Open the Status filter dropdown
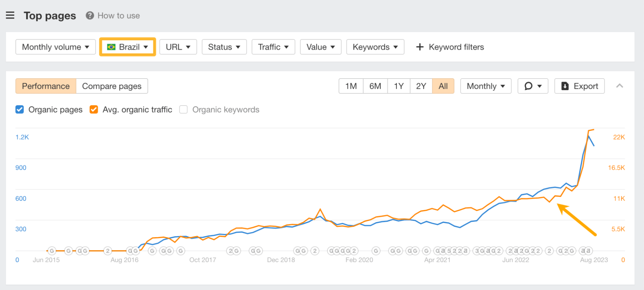Image resolution: width=644 pixels, height=290 pixels. 224,47
